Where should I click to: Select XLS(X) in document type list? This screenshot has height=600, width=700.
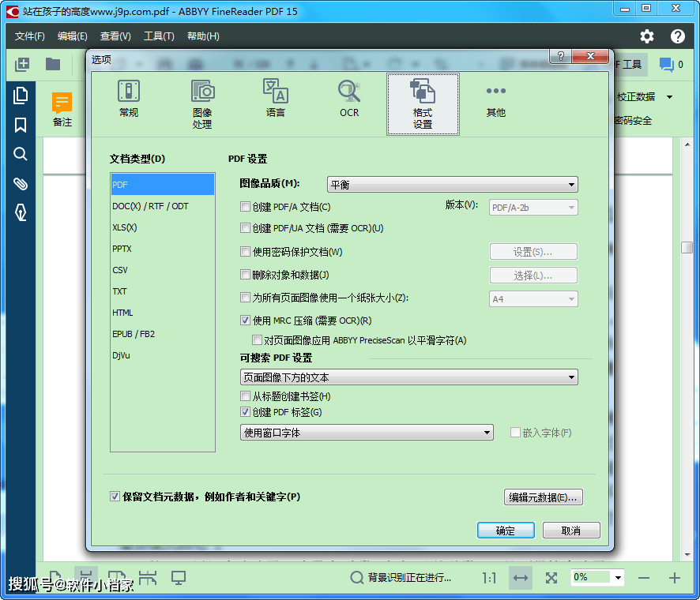163,227
